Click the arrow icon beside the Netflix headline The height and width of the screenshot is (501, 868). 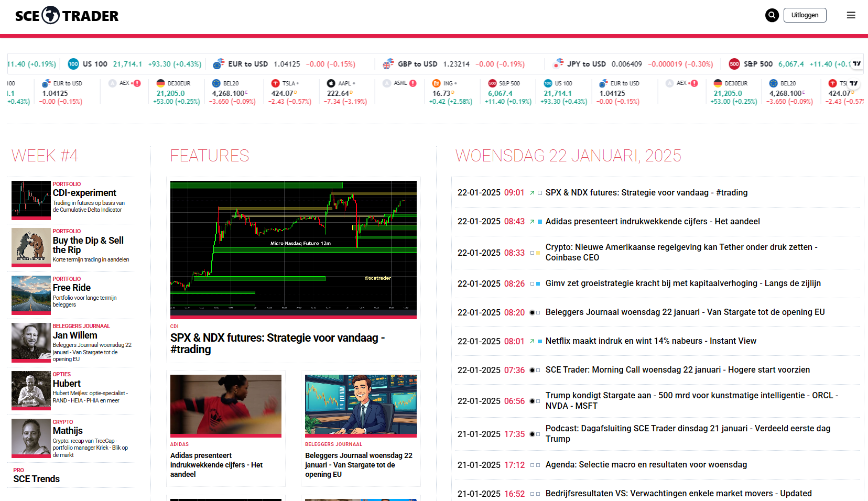pyautogui.click(x=532, y=341)
